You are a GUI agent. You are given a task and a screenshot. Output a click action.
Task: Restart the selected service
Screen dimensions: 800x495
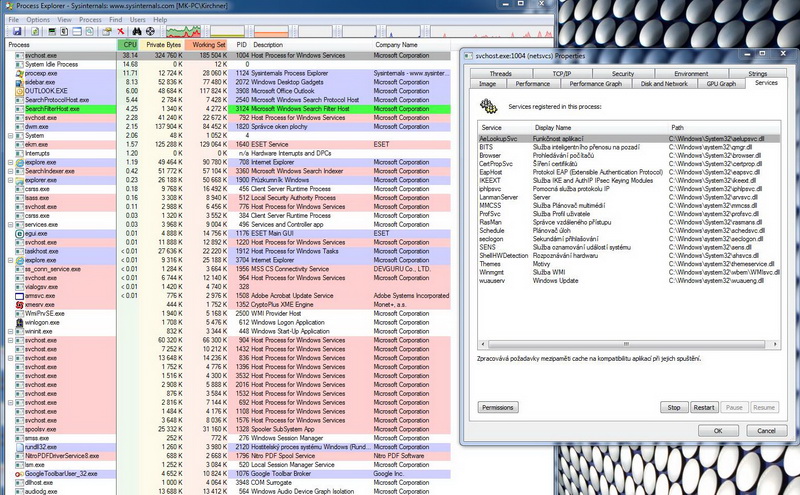pyautogui.click(x=704, y=407)
